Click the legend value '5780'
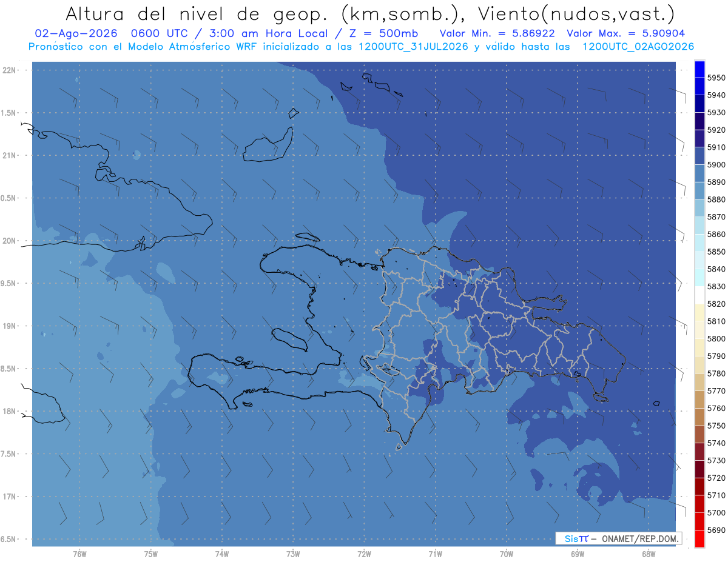The width and height of the screenshot is (728, 562). pos(716,373)
